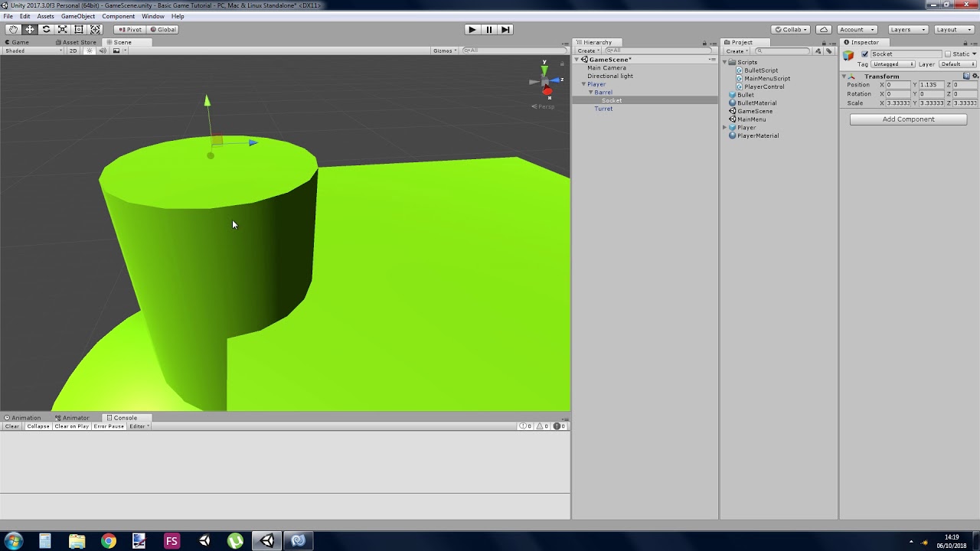Image resolution: width=980 pixels, height=551 pixels.
Task: Click the Position Y input field
Action: (930, 85)
